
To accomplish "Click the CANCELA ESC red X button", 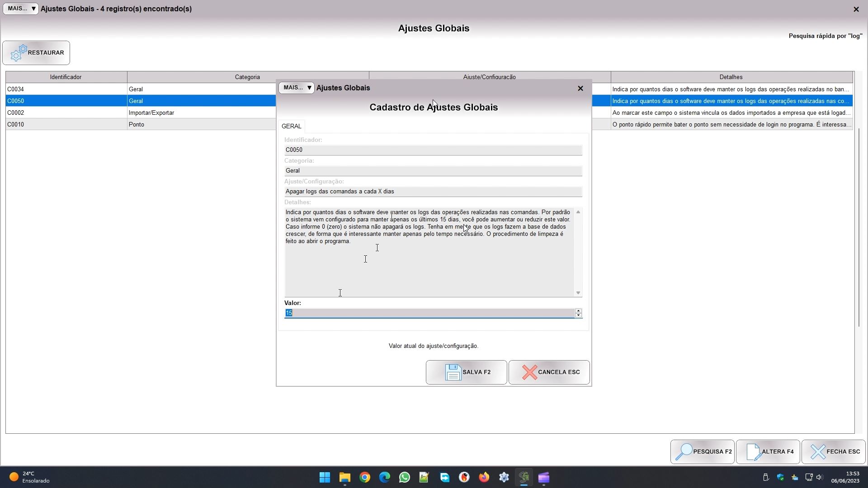I will coord(549,372).
